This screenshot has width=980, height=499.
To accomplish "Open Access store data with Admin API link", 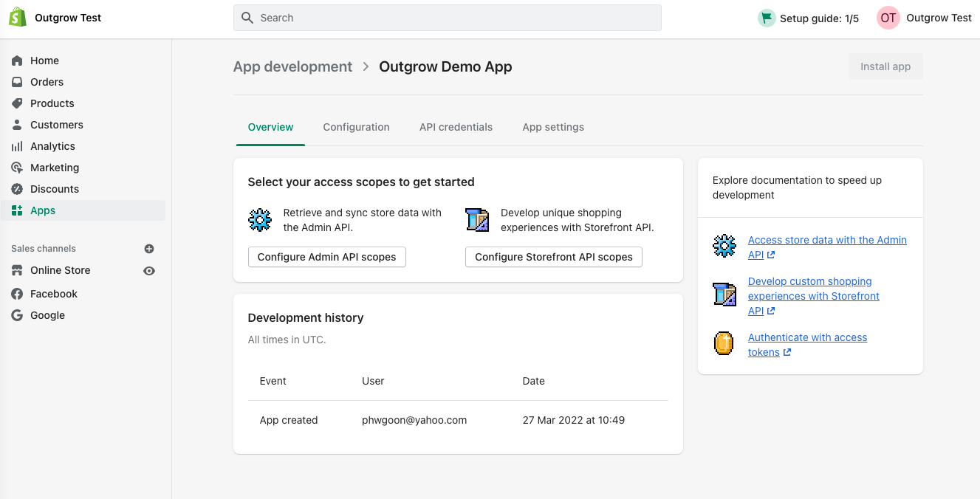I will coord(827,247).
